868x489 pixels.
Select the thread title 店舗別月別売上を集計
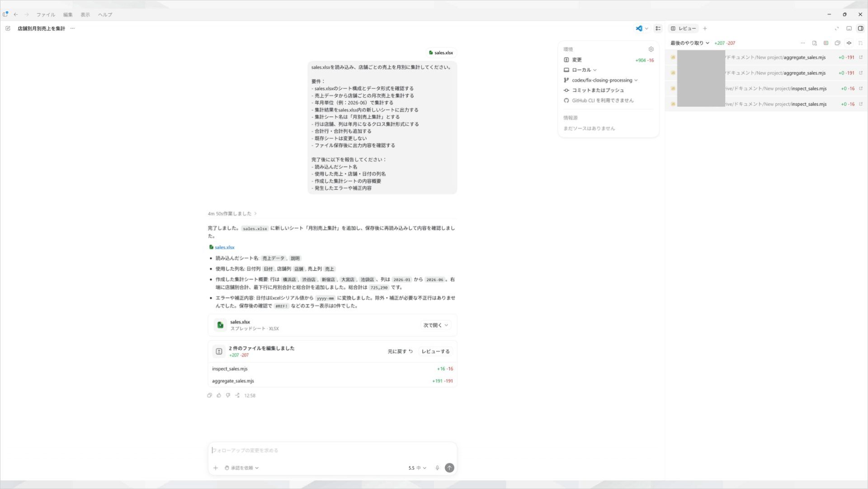click(41, 28)
